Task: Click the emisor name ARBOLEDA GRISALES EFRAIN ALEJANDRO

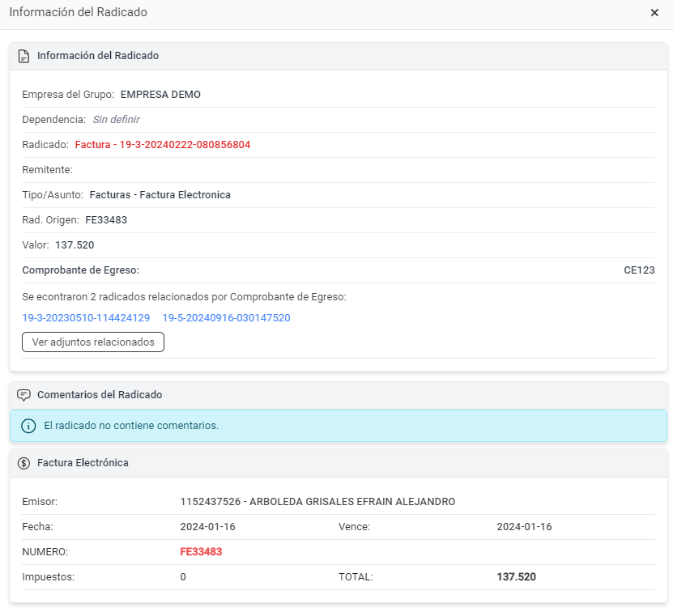Action: point(317,502)
